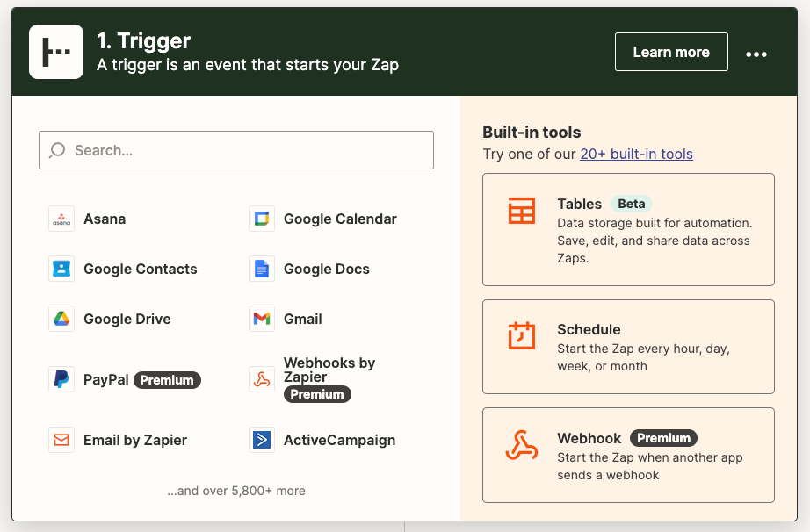Click the Beta badge next to Tables
The image size is (810, 532).
632,204
